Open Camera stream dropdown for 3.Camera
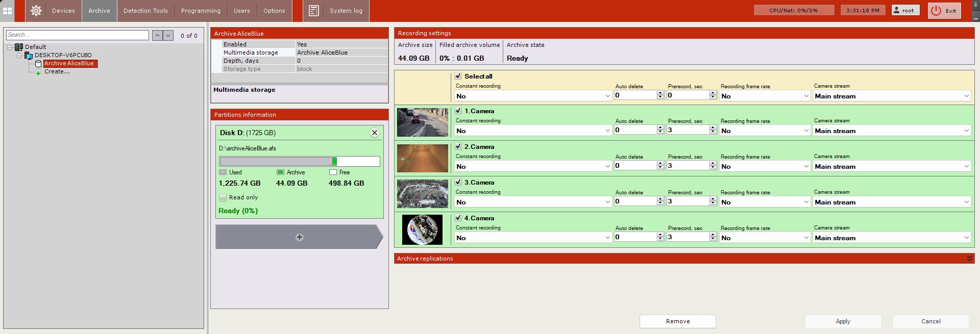The height and width of the screenshot is (334, 980). pyautogui.click(x=891, y=202)
